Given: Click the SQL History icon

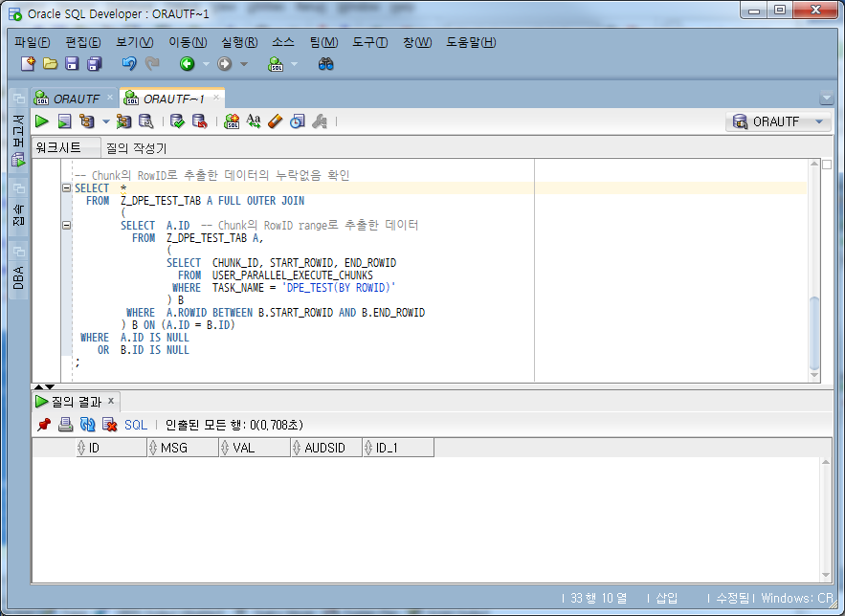Looking at the screenshot, I should tap(297, 121).
